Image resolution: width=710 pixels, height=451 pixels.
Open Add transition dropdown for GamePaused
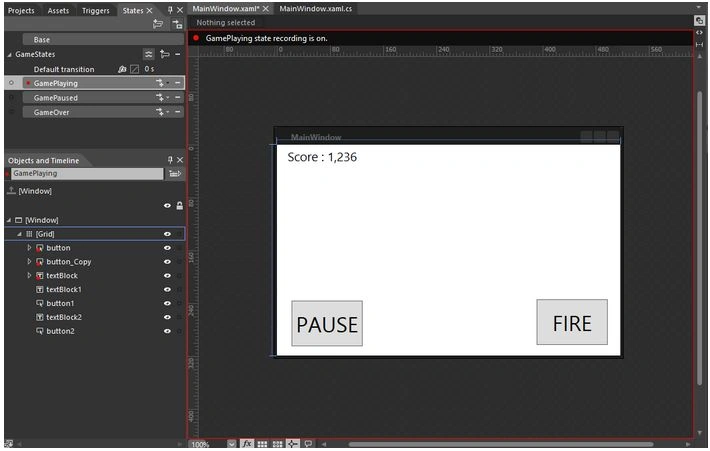click(x=163, y=97)
